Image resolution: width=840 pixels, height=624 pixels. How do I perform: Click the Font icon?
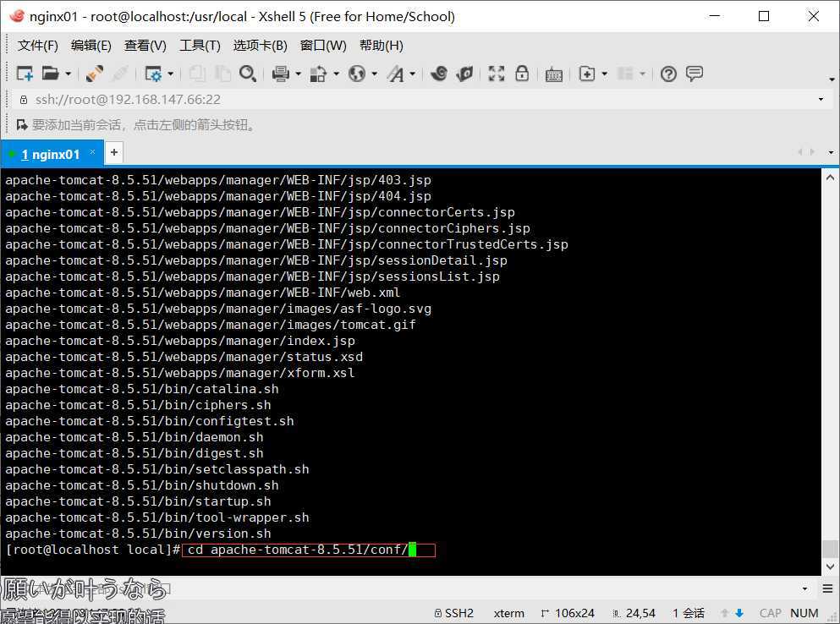396,74
